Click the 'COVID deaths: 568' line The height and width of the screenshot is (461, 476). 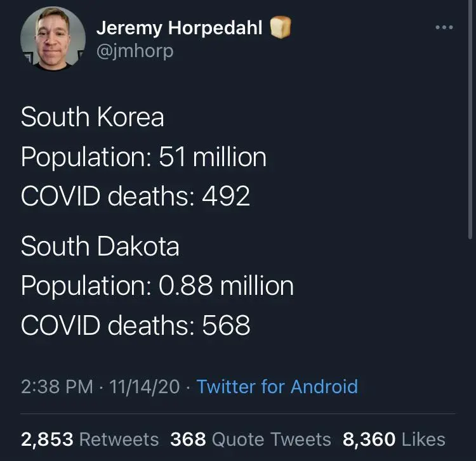pos(135,325)
